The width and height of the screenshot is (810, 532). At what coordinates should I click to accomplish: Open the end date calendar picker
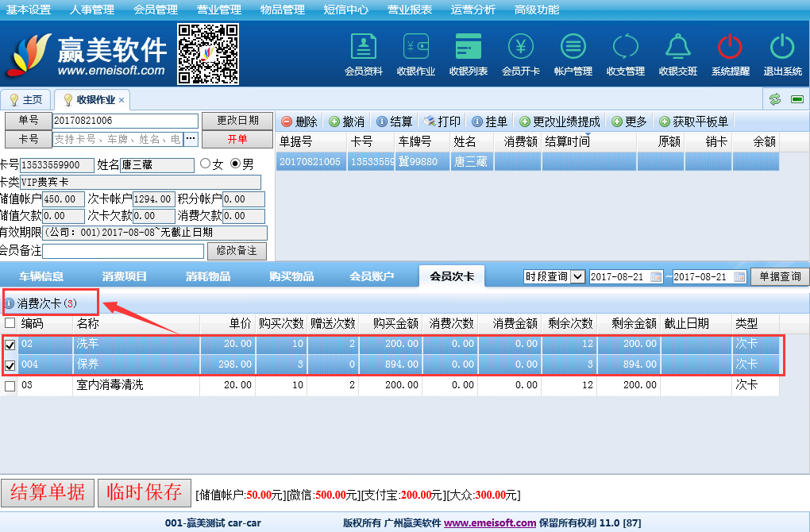pyautogui.click(x=739, y=277)
